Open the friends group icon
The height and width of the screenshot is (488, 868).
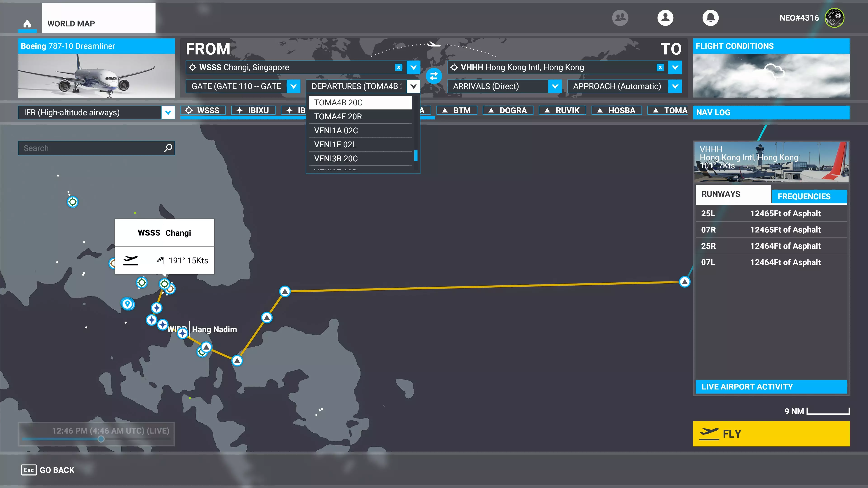tap(620, 18)
